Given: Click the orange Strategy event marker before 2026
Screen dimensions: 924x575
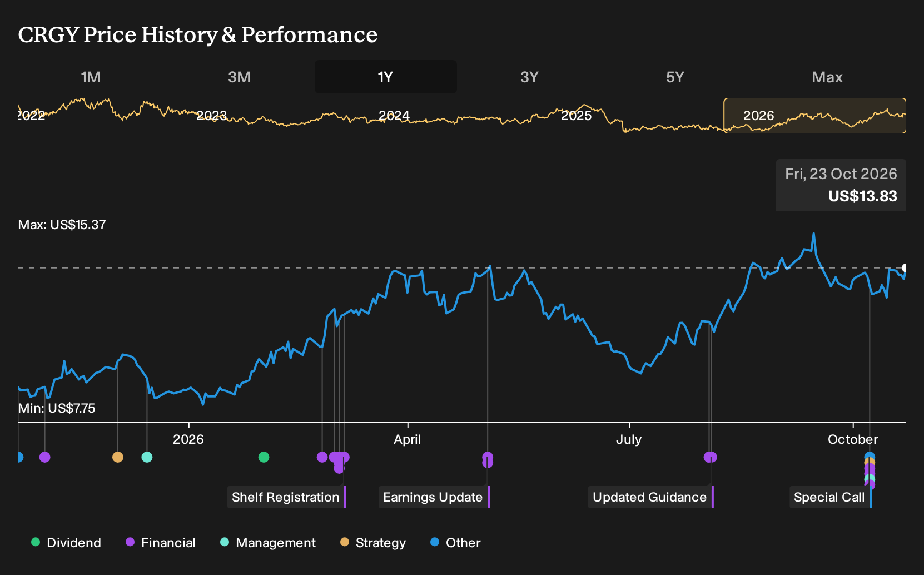Looking at the screenshot, I should (x=118, y=457).
